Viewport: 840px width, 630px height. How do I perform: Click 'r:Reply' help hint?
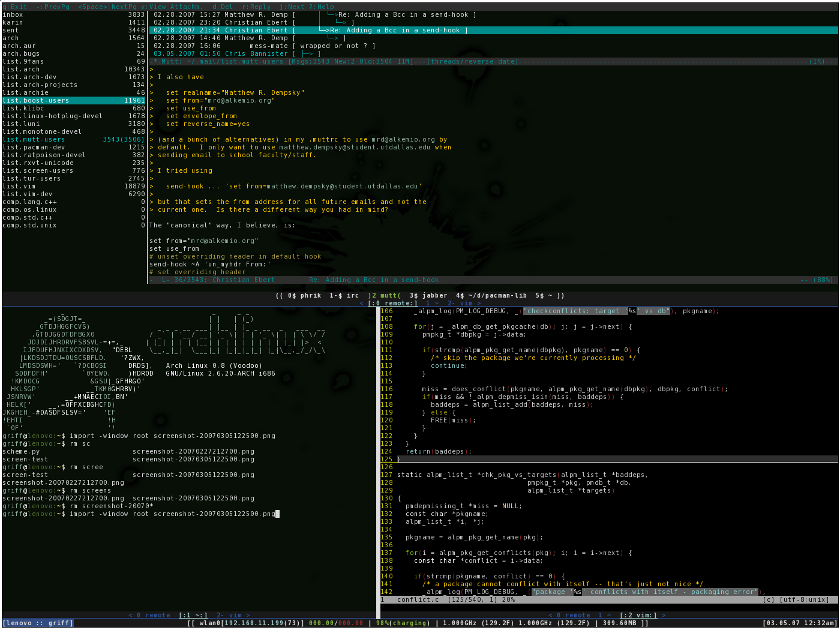(257, 7)
